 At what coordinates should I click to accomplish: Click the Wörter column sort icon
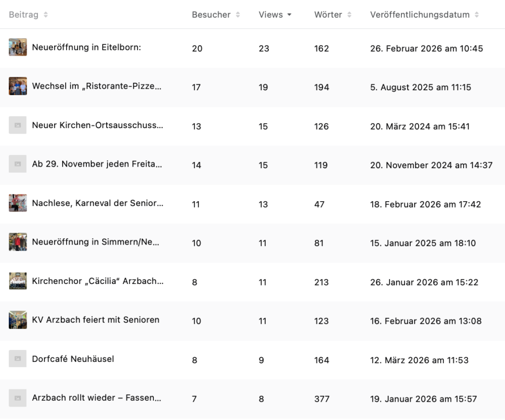tap(349, 15)
